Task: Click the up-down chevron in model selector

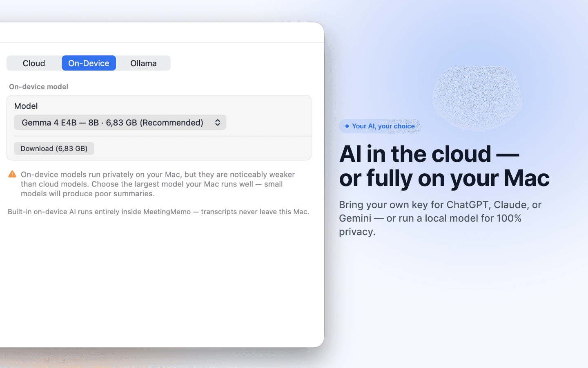Action: coord(218,122)
